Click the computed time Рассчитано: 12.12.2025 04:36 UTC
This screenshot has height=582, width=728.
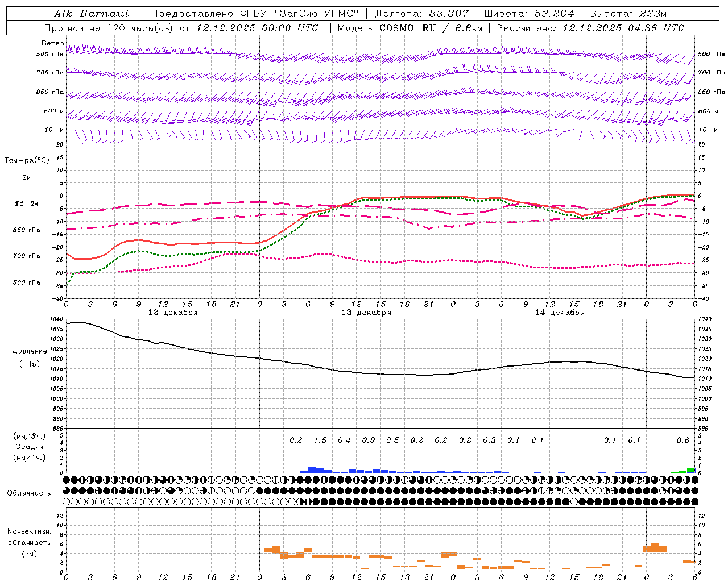(x=590, y=28)
